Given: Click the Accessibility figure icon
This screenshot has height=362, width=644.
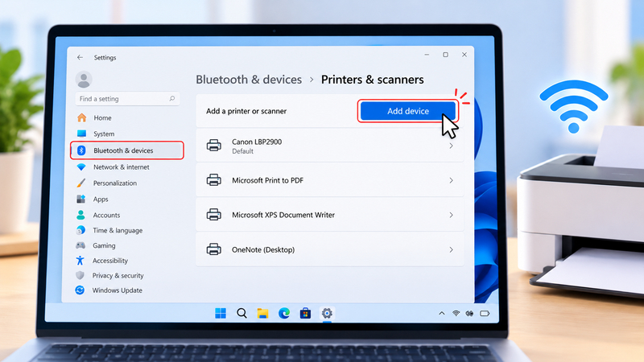Looking at the screenshot, I should [80, 260].
